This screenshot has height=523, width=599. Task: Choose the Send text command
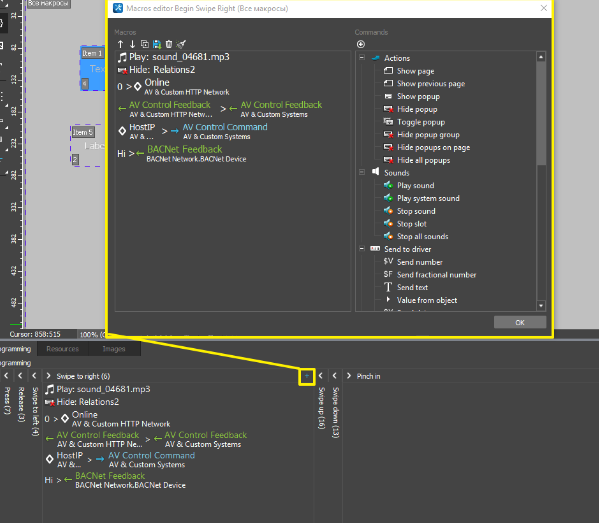(412, 287)
